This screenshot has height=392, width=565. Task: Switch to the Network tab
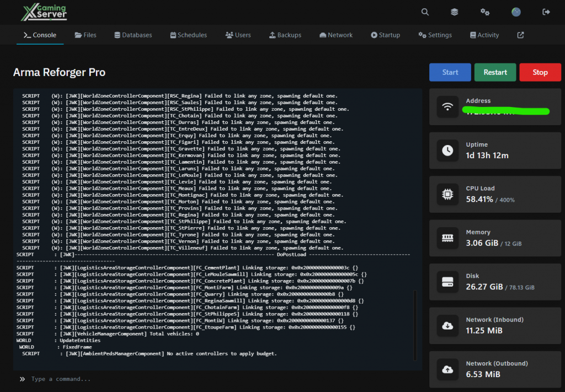(x=336, y=35)
